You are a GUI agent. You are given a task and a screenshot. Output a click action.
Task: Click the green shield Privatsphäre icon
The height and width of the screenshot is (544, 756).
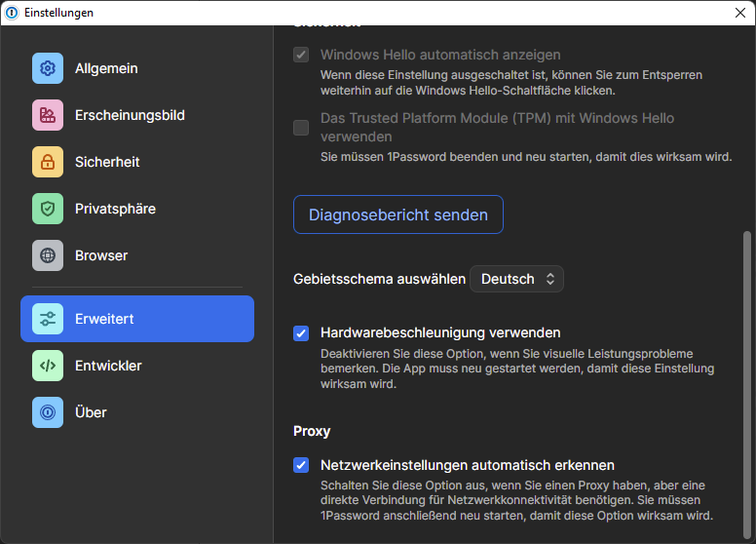click(48, 209)
